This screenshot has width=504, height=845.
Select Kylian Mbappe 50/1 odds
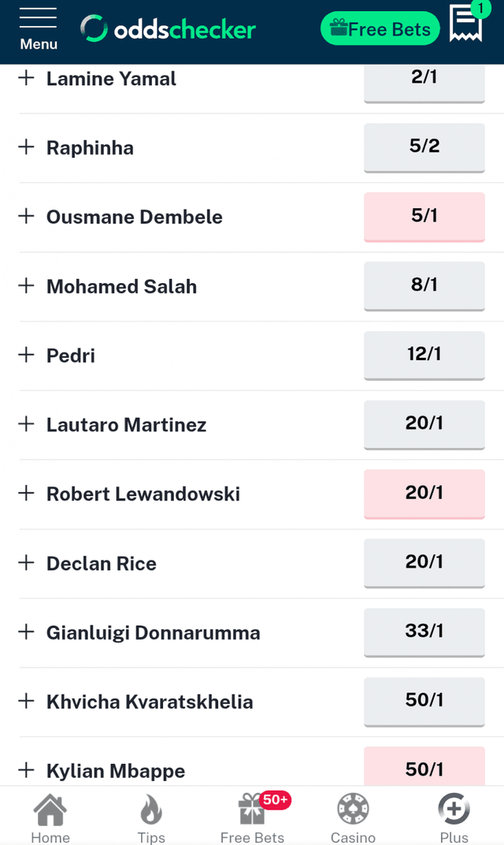pos(424,769)
